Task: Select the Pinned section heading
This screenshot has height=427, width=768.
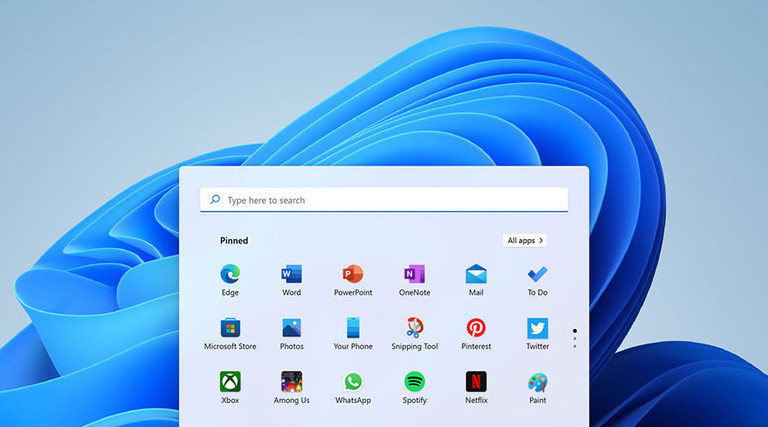Action: [234, 240]
